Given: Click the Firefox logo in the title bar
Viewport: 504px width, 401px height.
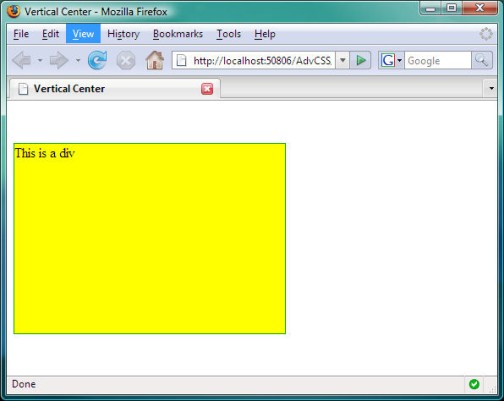Looking at the screenshot, I should coord(14,12).
